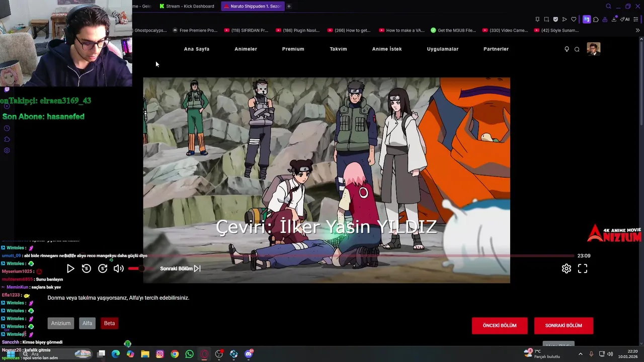The image size is (644, 362).
Task: Open OBS Studio from taskbar
Action: (219, 354)
